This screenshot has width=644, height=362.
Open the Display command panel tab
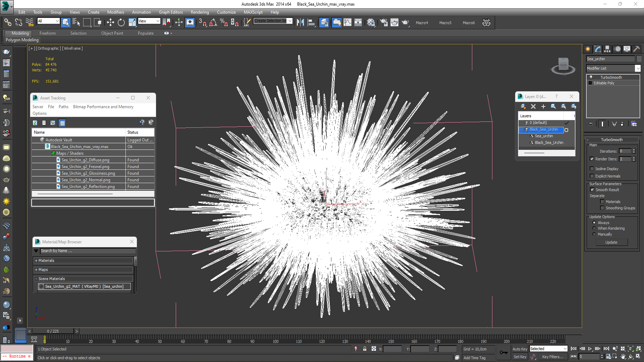pos(627,49)
